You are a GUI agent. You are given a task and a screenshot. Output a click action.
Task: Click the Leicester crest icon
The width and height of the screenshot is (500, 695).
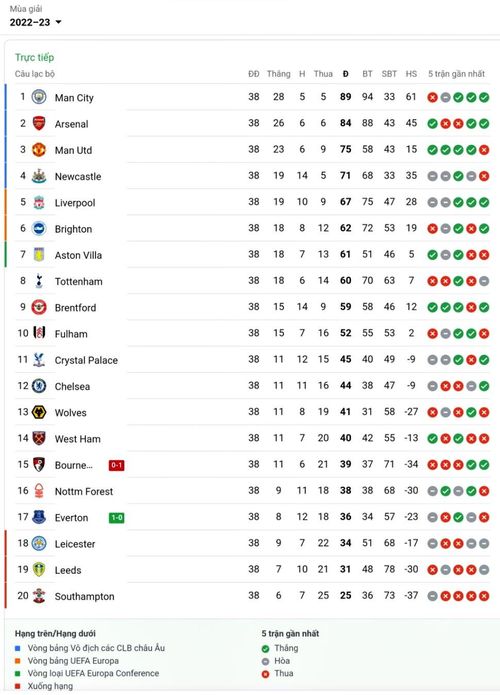[39, 543]
